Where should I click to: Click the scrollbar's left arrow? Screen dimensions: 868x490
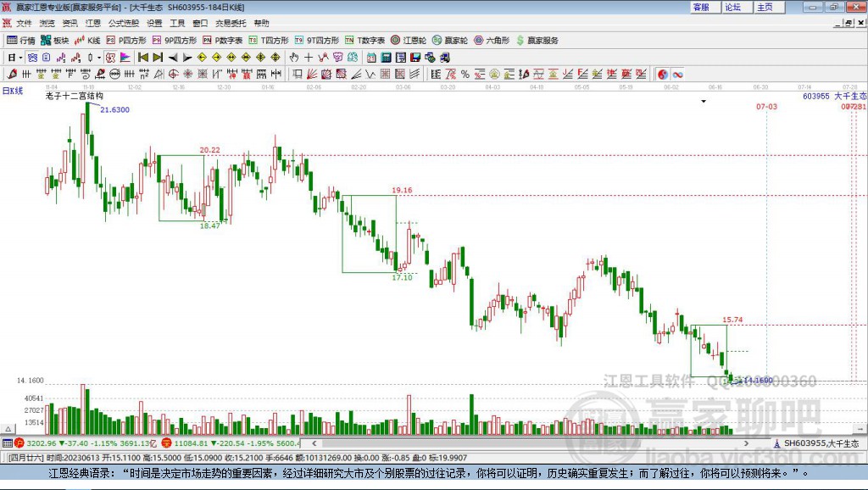[314, 443]
